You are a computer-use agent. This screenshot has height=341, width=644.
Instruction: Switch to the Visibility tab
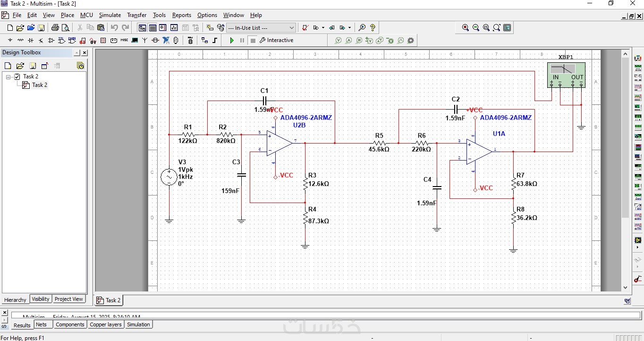pyautogui.click(x=40, y=299)
